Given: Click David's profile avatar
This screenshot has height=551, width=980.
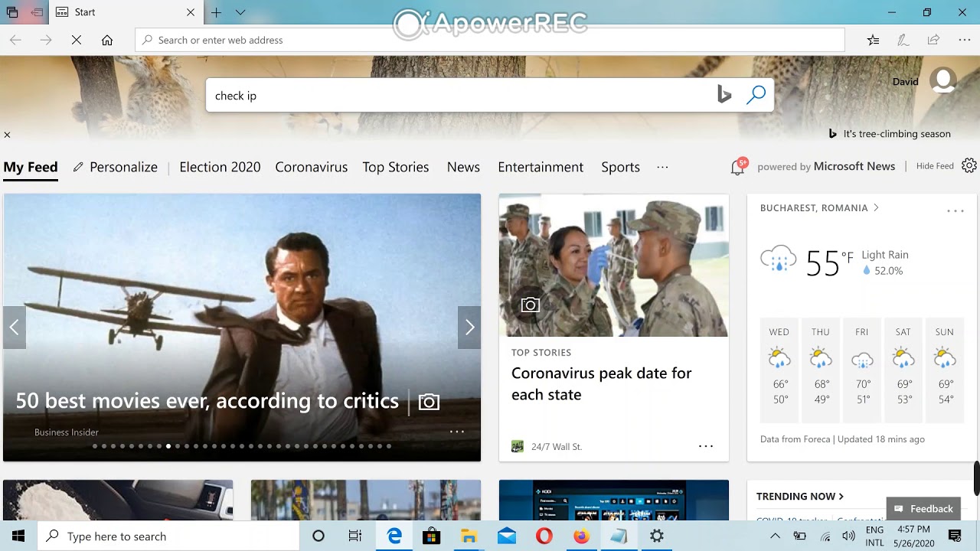Looking at the screenshot, I should click(943, 81).
